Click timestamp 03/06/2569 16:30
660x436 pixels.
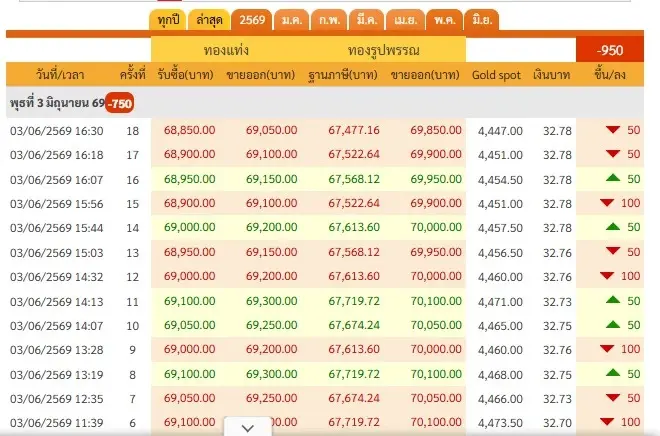57,131
